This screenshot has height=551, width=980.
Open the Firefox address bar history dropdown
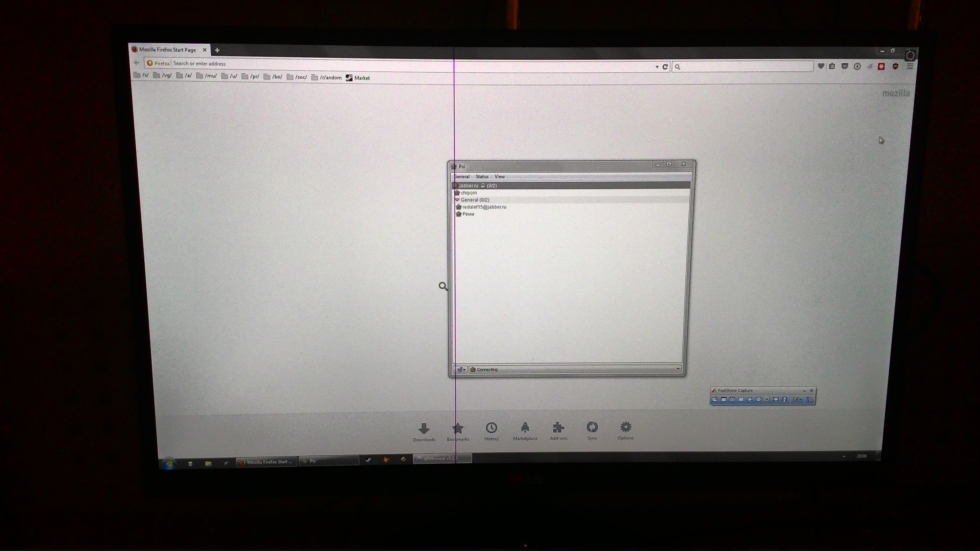click(x=657, y=67)
